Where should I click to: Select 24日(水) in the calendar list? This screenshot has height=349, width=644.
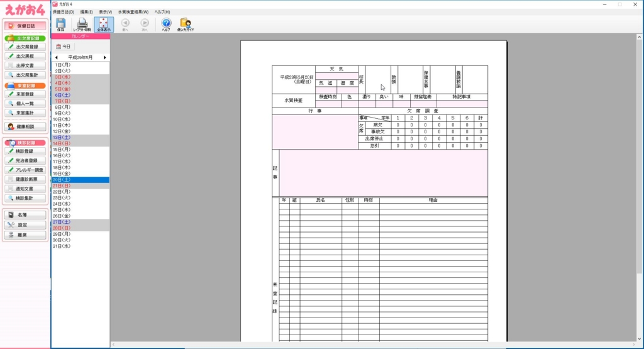tap(80, 204)
